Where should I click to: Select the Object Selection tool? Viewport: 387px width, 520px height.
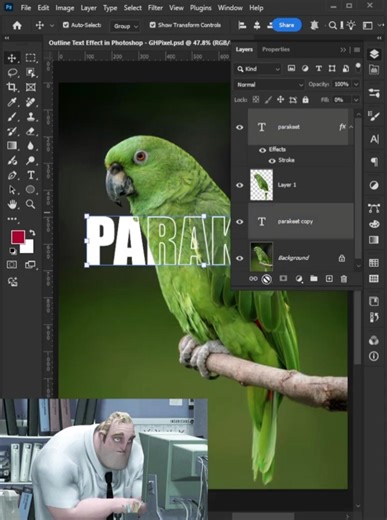click(31, 72)
